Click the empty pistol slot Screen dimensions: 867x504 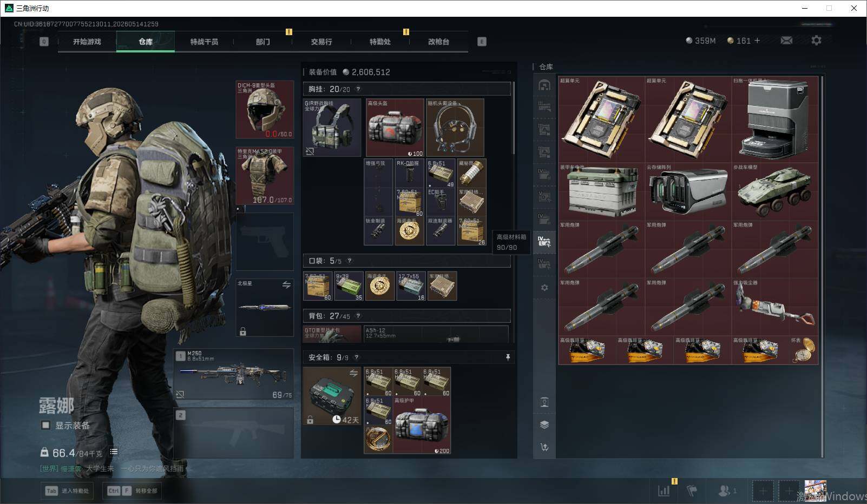265,242
